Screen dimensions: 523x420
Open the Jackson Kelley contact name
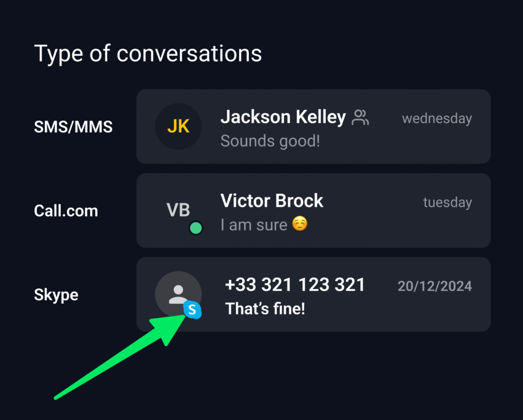click(283, 117)
